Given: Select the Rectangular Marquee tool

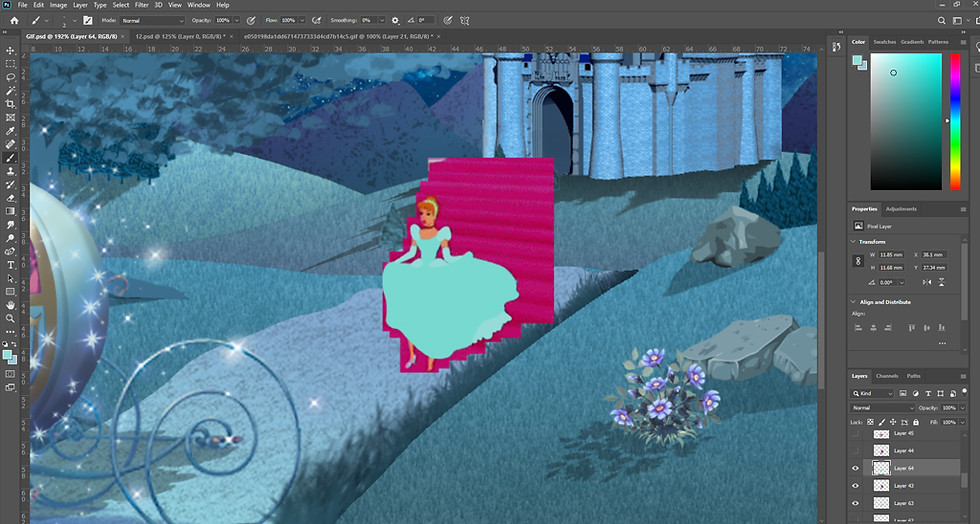Looking at the screenshot, I should (10, 64).
